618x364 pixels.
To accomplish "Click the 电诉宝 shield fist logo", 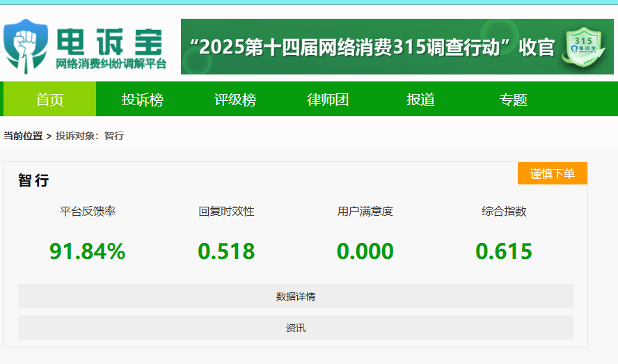I will click(26, 46).
